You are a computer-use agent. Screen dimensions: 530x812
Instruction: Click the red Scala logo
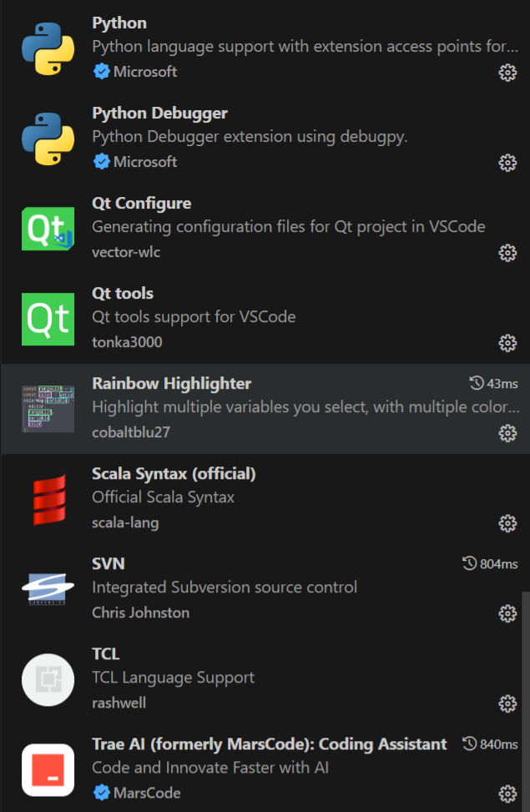50,499
